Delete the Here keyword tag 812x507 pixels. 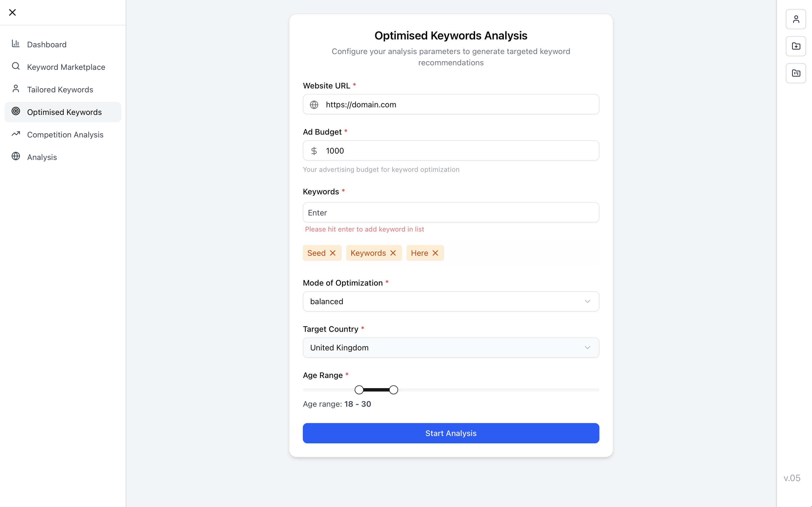435,253
